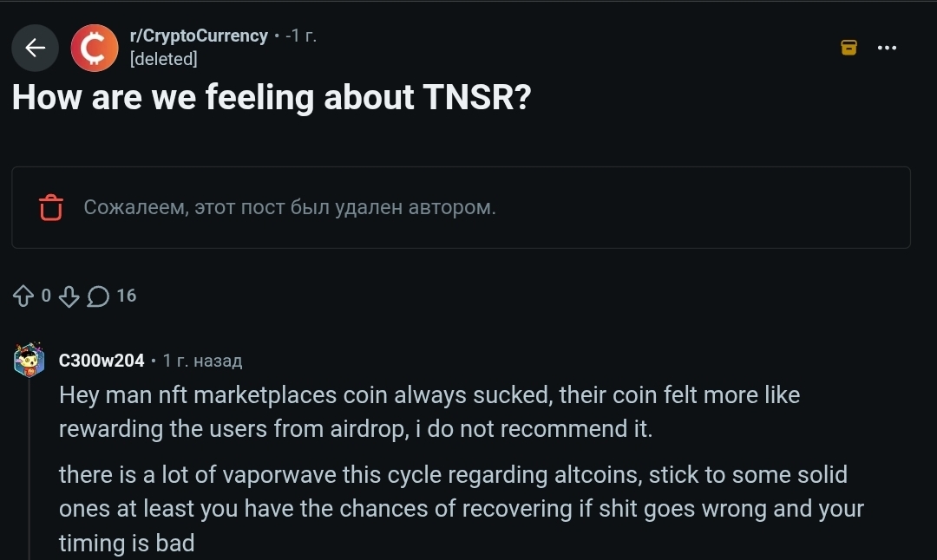Click the comment count 16
Screen dimensions: 937x560
[x=127, y=296]
